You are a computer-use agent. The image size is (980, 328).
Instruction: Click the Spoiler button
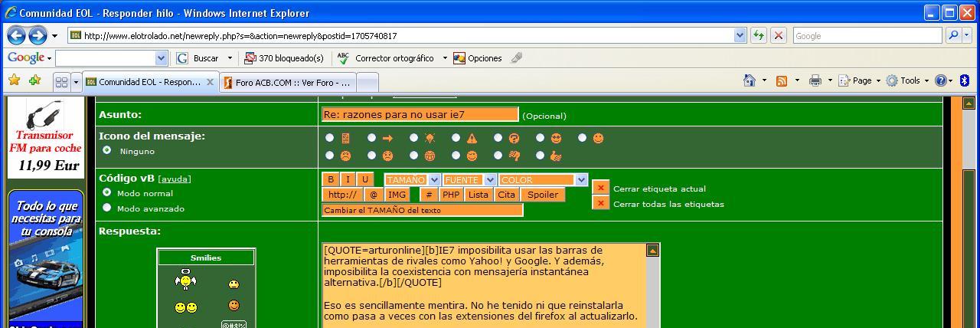543,195
